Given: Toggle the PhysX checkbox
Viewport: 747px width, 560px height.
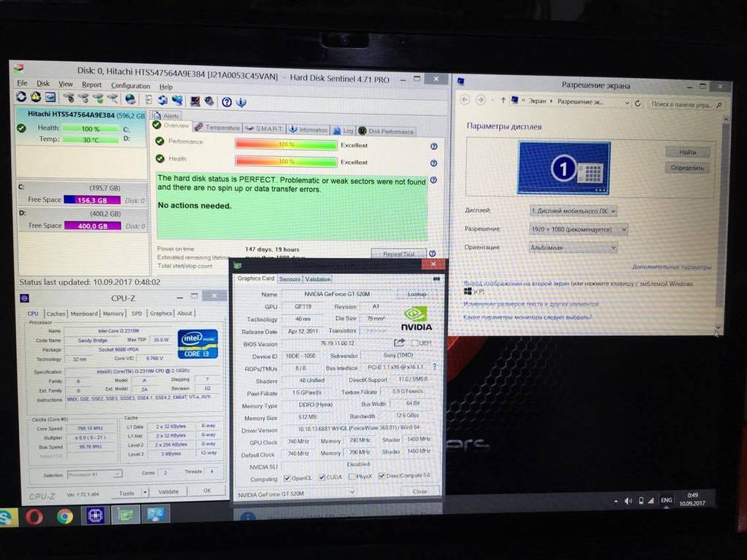Looking at the screenshot, I should [x=352, y=477].
